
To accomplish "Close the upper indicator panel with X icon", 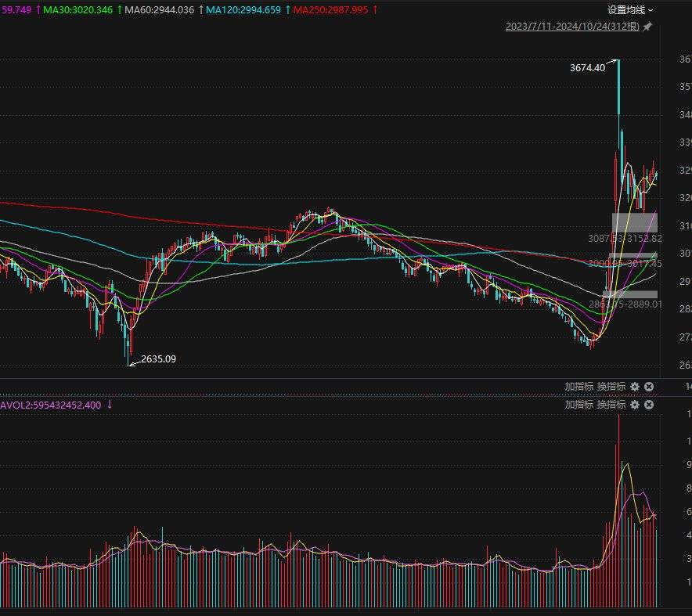I will [649, 387].
